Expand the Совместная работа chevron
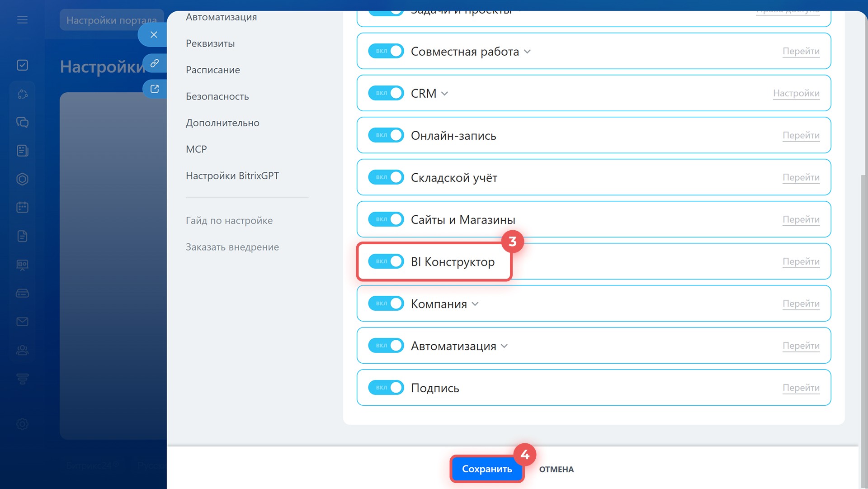This screenshot has height=489, width=868. (x=527, y=52)
